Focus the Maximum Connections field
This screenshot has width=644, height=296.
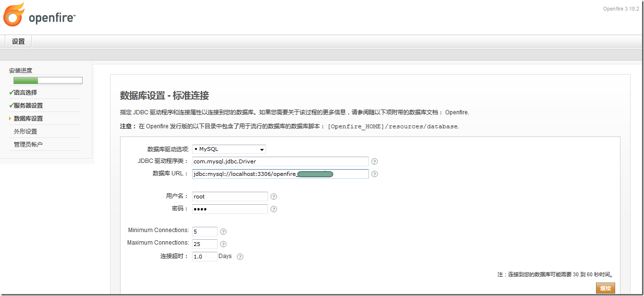(x=205, y=244)
